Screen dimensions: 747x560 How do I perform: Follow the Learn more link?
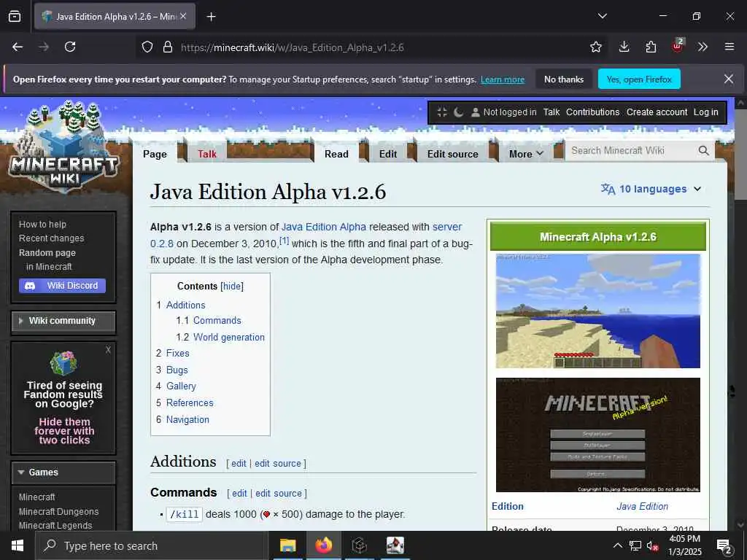503,79
